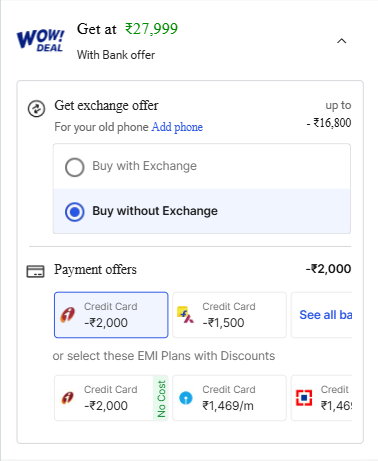Click the ICICI bank logo in payment offers
The height and width of the screenshot is (461, 378).
(x=68, y=315)
